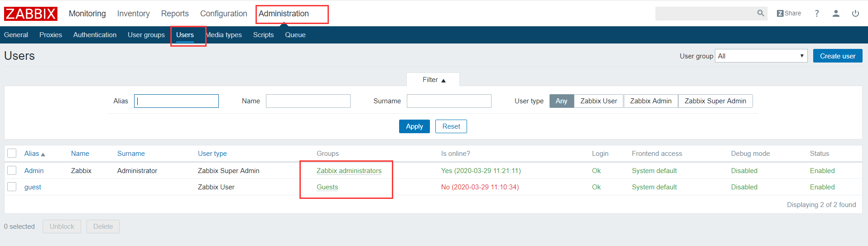Click the Zabbix logo
This screenshot has height=246, width=868.
31,14
